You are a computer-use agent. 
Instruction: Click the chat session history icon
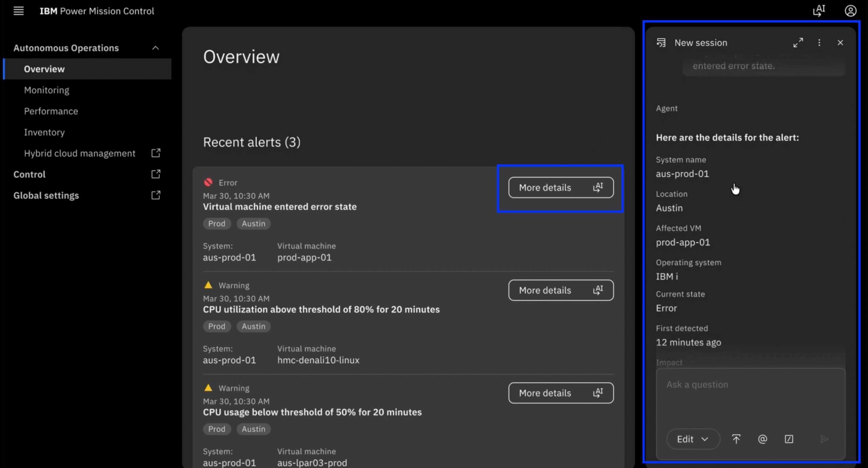click(661, 43)
